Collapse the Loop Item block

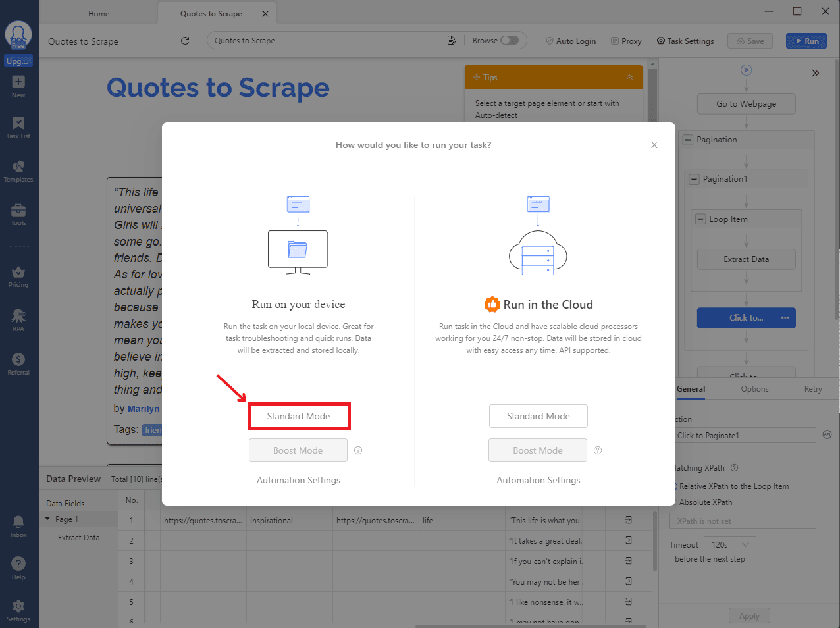click(x=700, y=219)
